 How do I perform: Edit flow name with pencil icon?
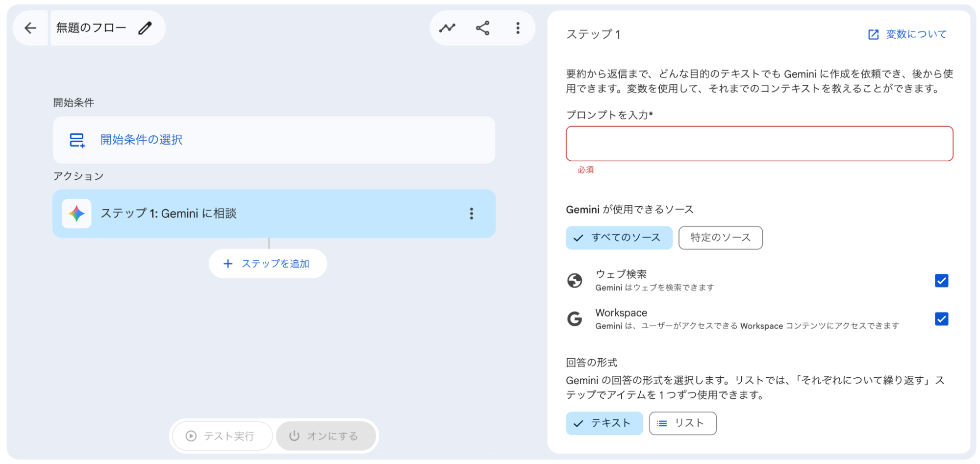pyautogui.click(x=145, y=28)
